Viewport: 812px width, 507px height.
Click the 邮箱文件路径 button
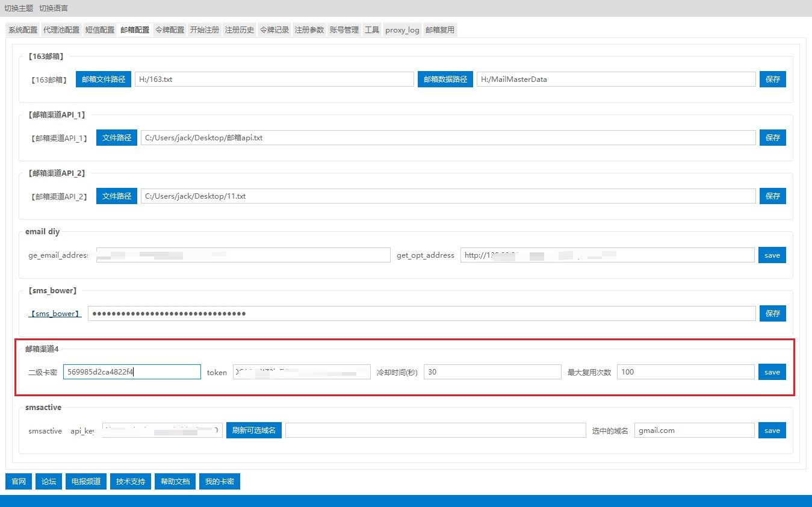tap(104, 79)
